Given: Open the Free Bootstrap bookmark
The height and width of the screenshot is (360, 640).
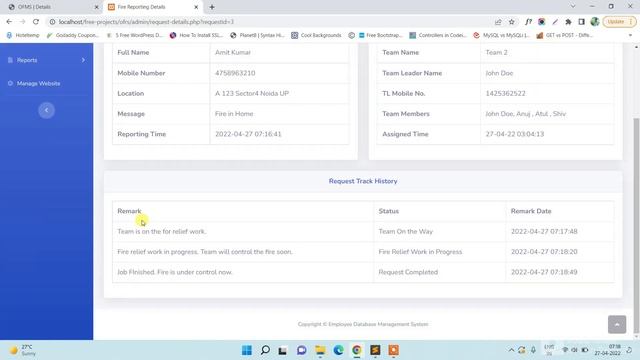Looking at the screenshot, I should 380,36.
